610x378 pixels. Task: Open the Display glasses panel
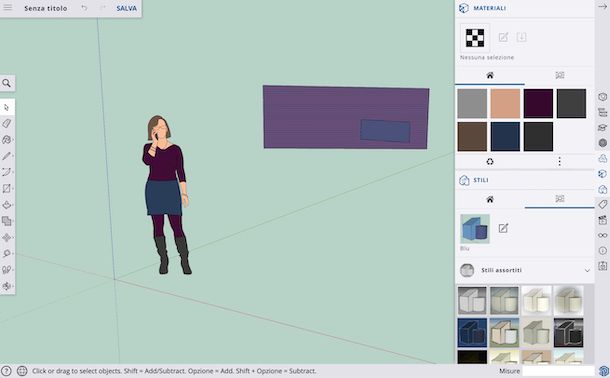603,235
